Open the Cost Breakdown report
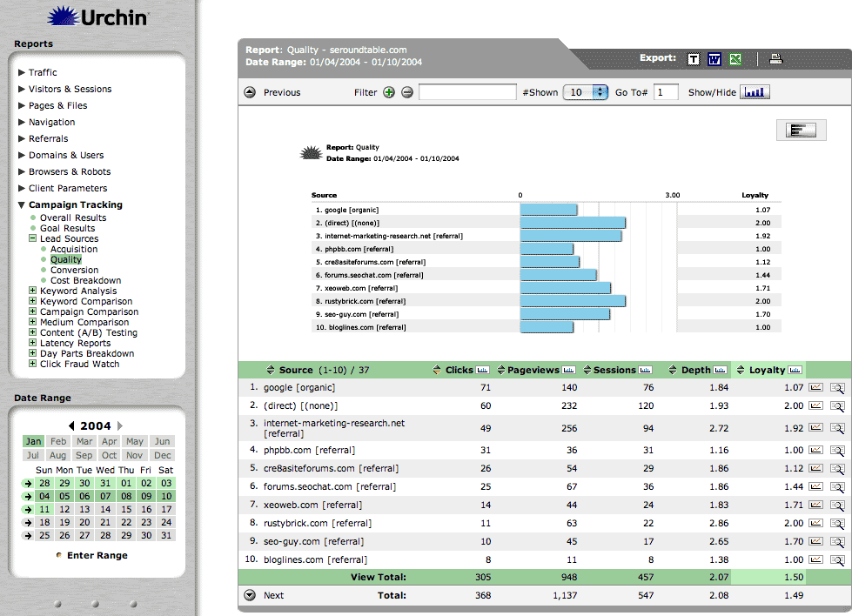 click(86, 280)
